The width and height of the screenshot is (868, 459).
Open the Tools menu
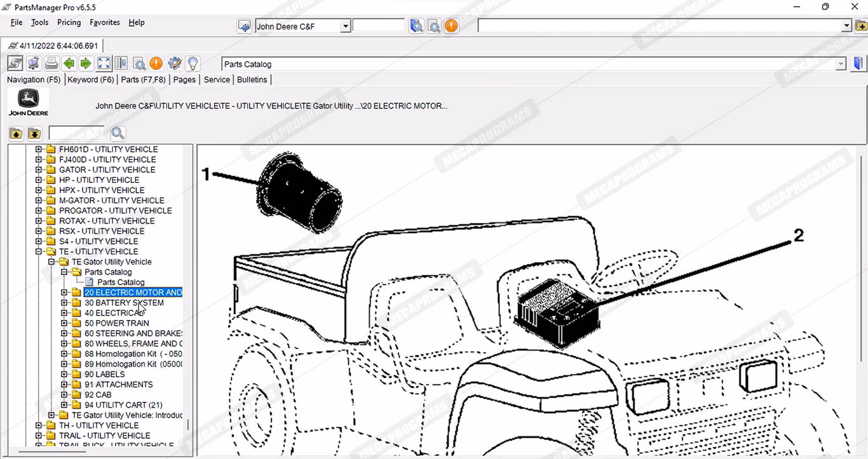(39, 22)
